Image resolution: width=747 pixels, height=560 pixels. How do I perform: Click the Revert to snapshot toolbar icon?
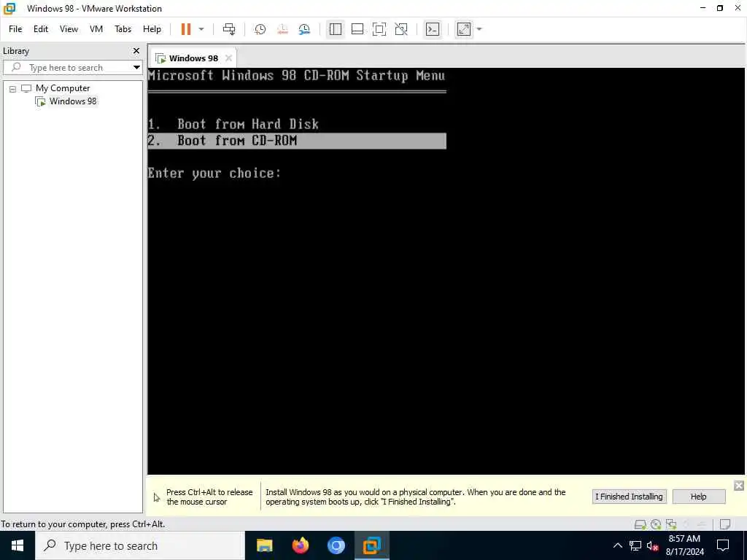click(x=282, y=29)
